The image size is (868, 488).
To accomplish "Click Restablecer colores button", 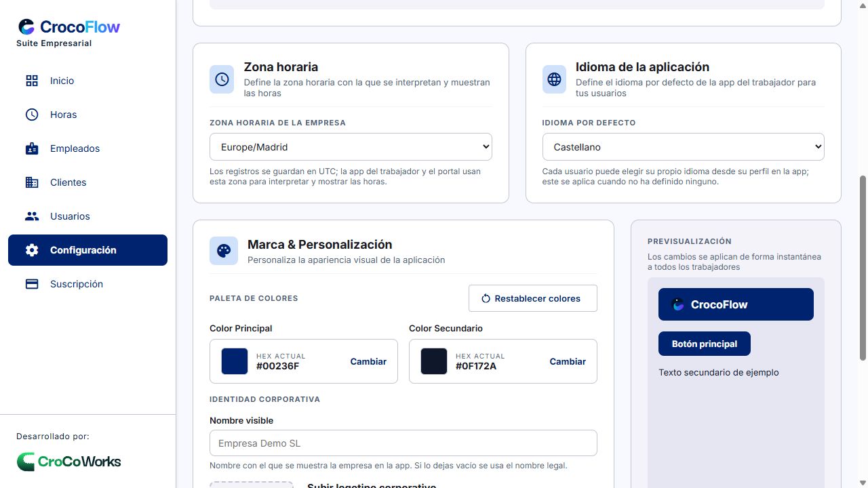I will point(532,298).
